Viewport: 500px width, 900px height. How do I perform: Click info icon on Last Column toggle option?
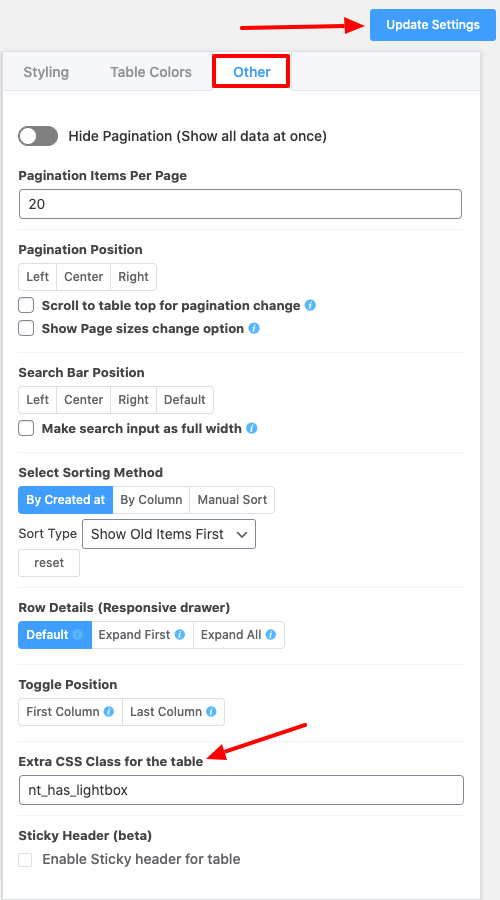[x=211, y=712]
